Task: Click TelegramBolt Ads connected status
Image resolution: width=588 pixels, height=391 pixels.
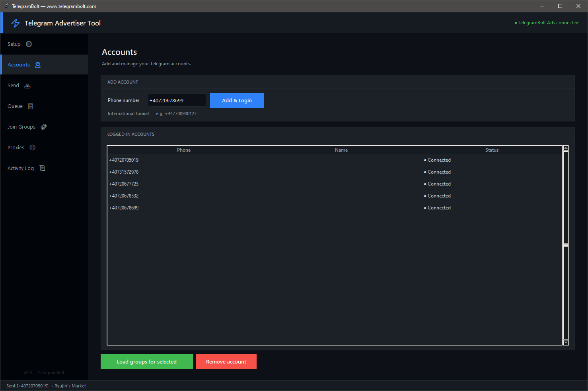Action: pyautogui.click(x=547, y=23)
